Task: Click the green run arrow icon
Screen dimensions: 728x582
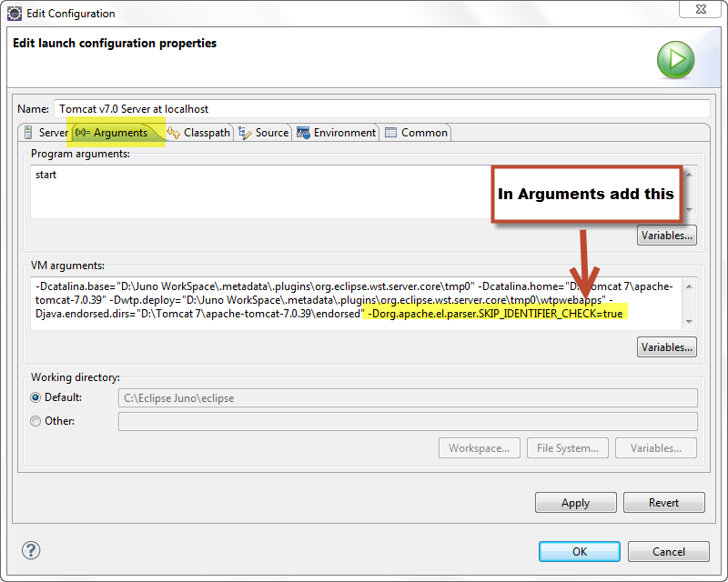Action: [x=675, y=60]
